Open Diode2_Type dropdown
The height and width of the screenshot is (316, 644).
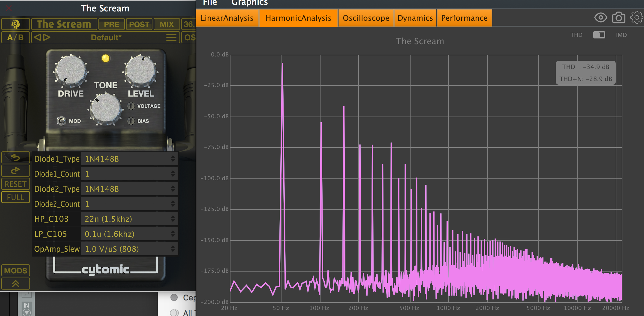(129, 189)
